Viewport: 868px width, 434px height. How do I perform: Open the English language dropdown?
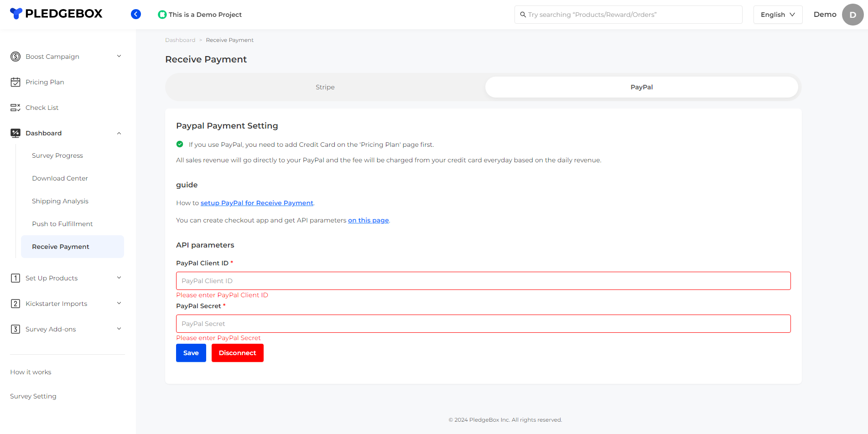pyautogui.click(x=778, y=15)
